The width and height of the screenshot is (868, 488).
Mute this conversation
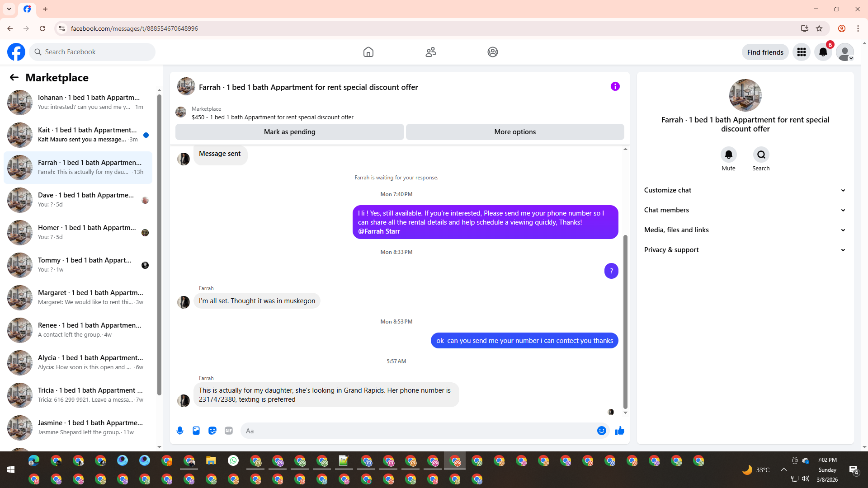[x=728, y=155]
